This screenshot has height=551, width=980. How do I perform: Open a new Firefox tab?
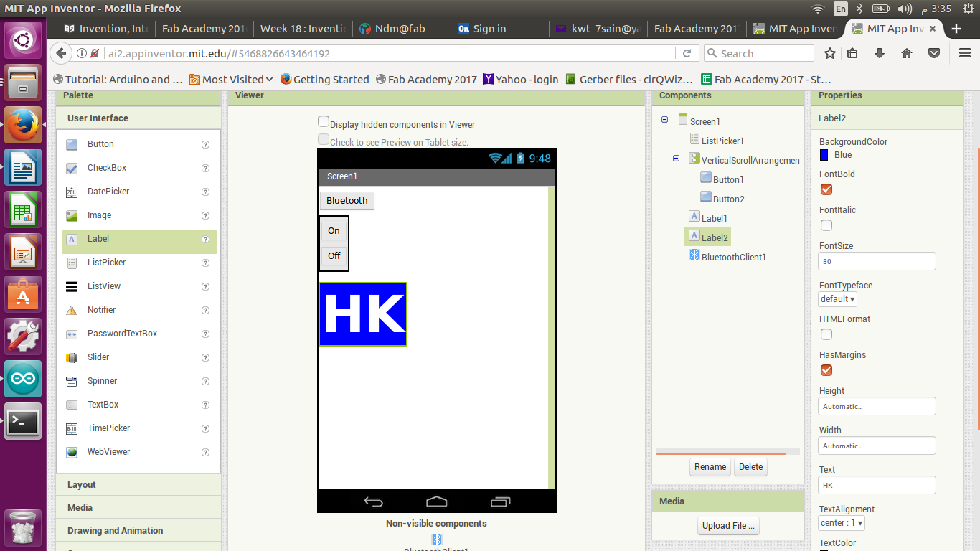956,29
